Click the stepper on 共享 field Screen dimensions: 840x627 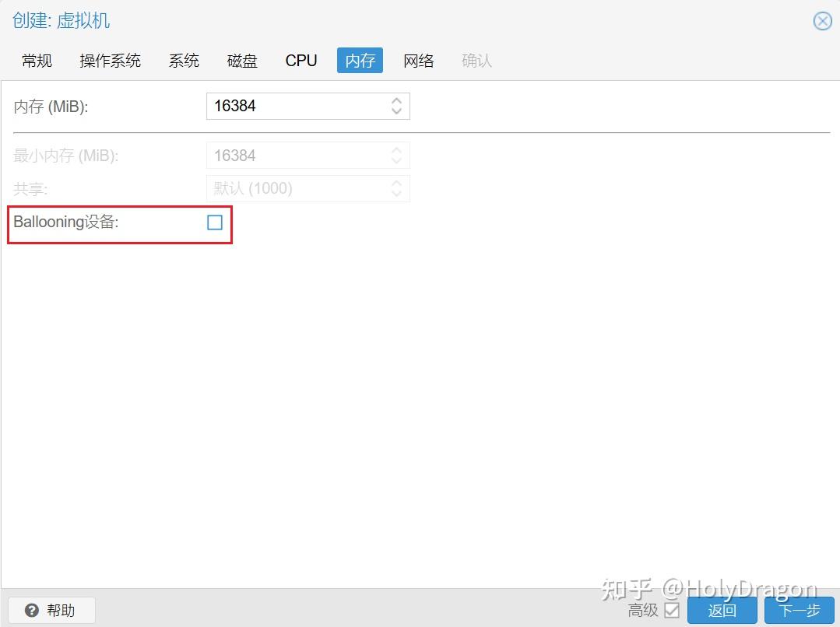[396, 188]
